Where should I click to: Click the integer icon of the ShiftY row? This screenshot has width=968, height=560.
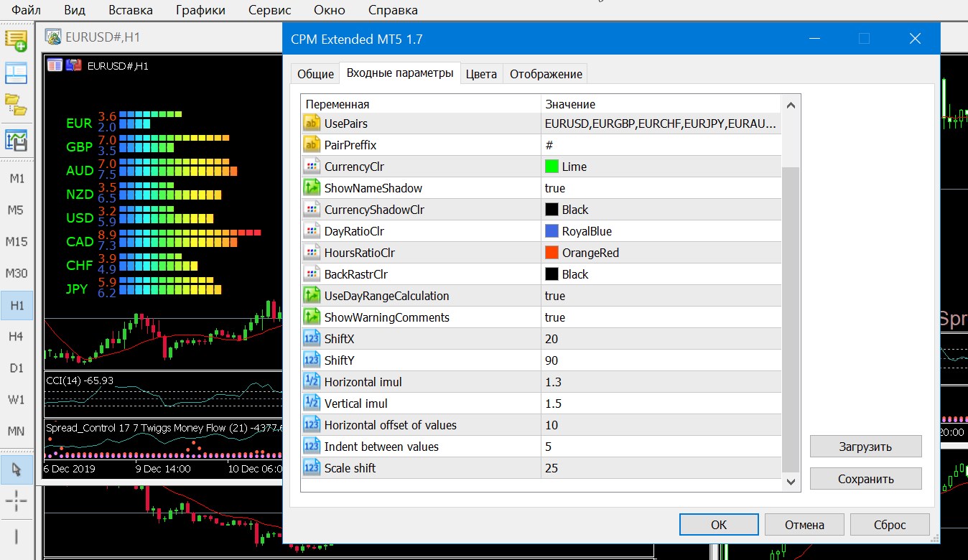[x=312, y=360]
